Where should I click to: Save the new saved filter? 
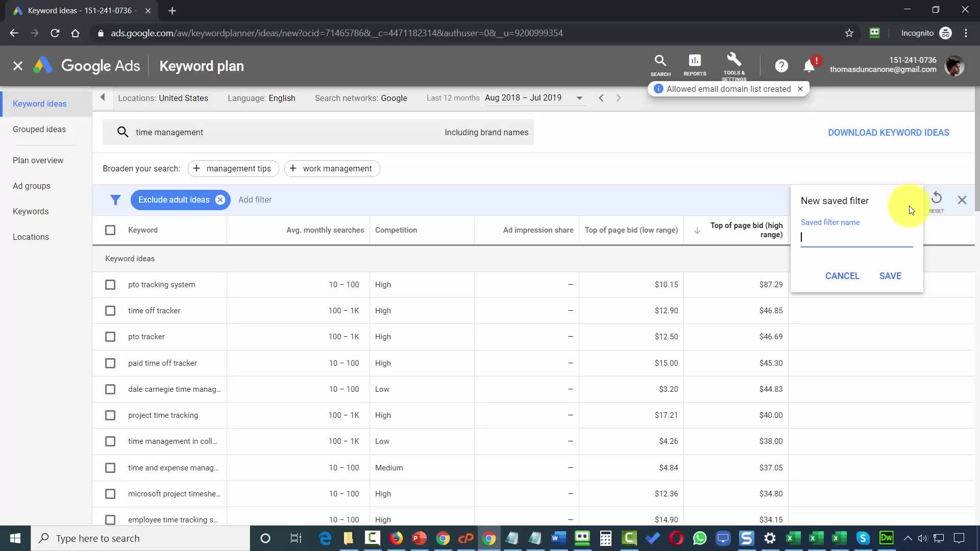(890, 276)
